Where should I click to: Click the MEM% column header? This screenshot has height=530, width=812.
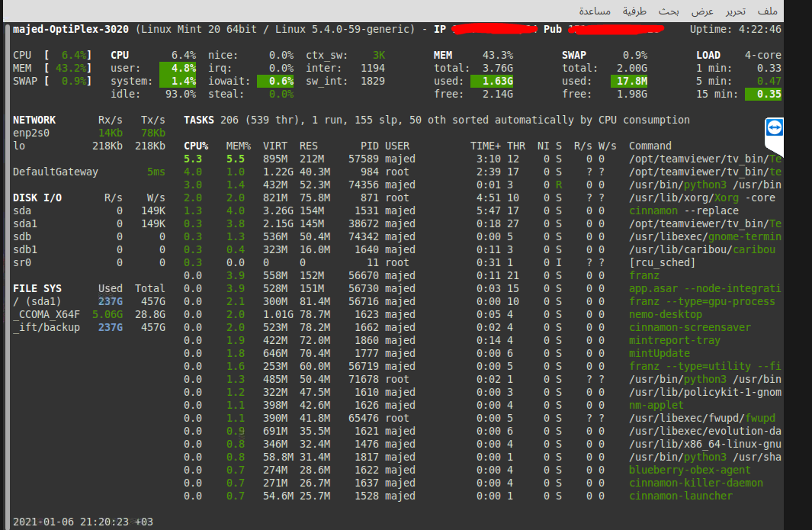238,146
